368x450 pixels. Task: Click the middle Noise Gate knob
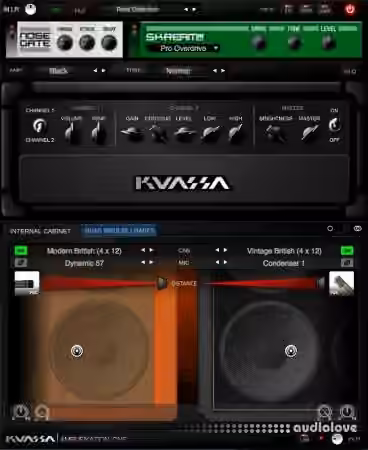pyautogui.click(x=87, y=43)
